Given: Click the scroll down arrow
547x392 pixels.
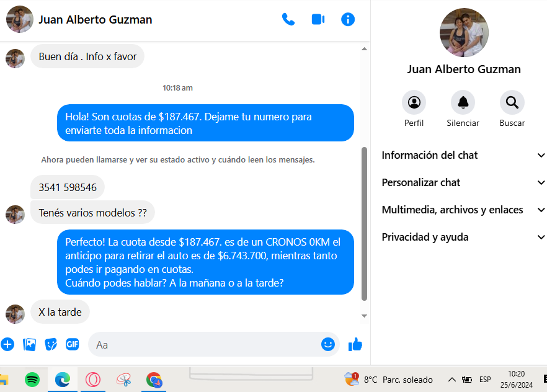Looking at the screenshot, I should (364, 316).
